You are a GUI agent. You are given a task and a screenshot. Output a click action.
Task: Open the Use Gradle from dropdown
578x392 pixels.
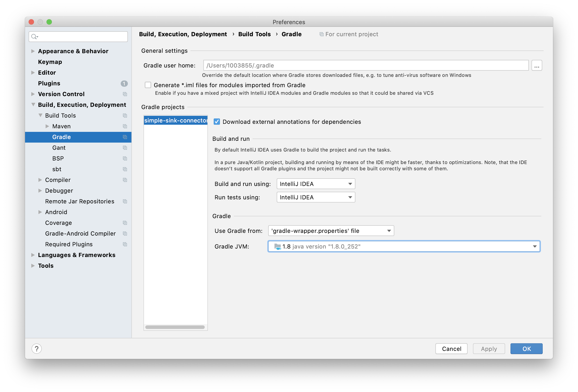coord(331,231)
